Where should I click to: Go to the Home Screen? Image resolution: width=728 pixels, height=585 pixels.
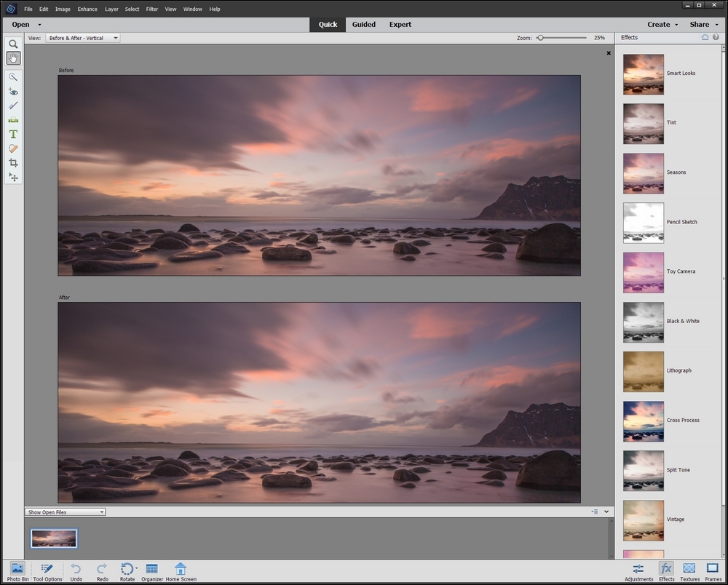181,572
